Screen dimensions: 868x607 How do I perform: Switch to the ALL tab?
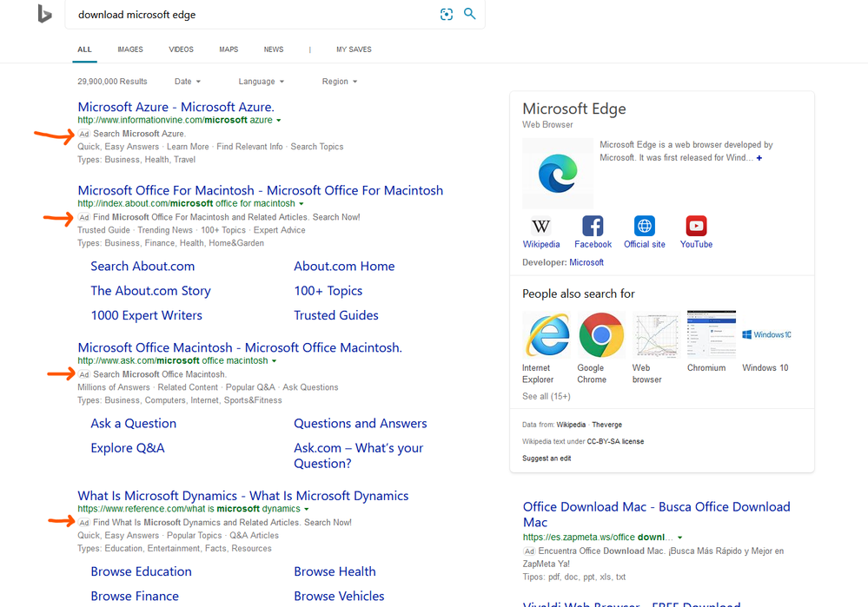[84, 49]
